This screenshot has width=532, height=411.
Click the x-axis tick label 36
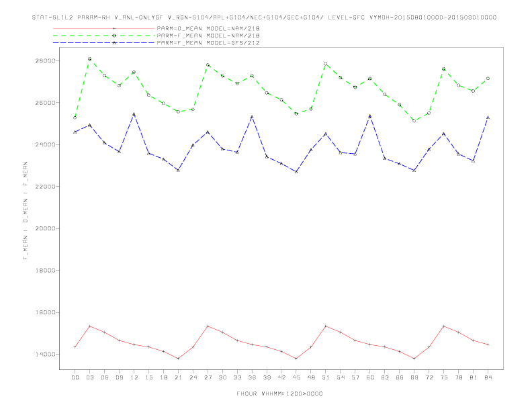click(252, 377)
